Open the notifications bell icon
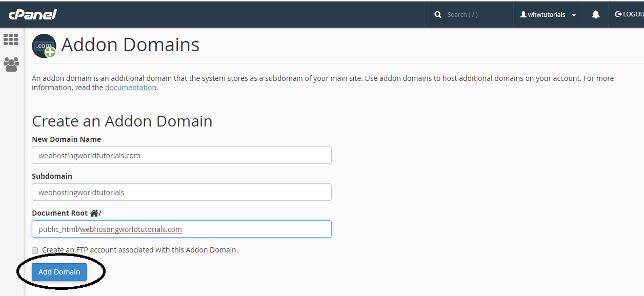This screenshot has width=644, height=296. (595, 14)
